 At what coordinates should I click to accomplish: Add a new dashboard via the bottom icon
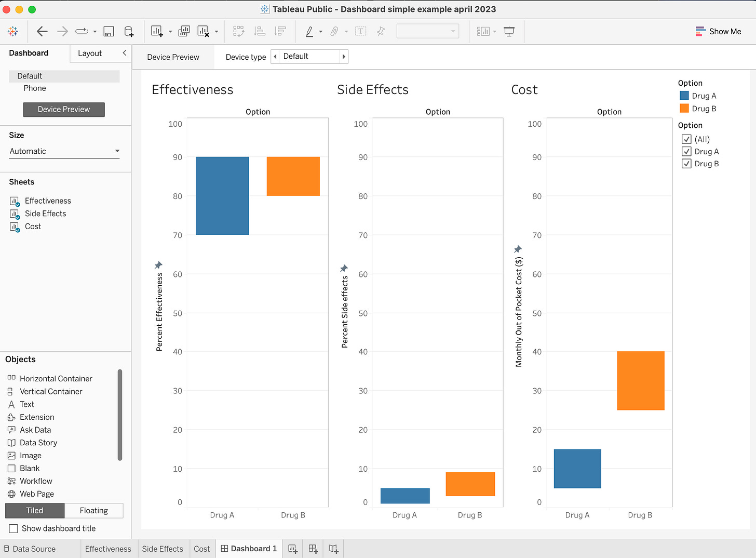[x=313, y=548]
